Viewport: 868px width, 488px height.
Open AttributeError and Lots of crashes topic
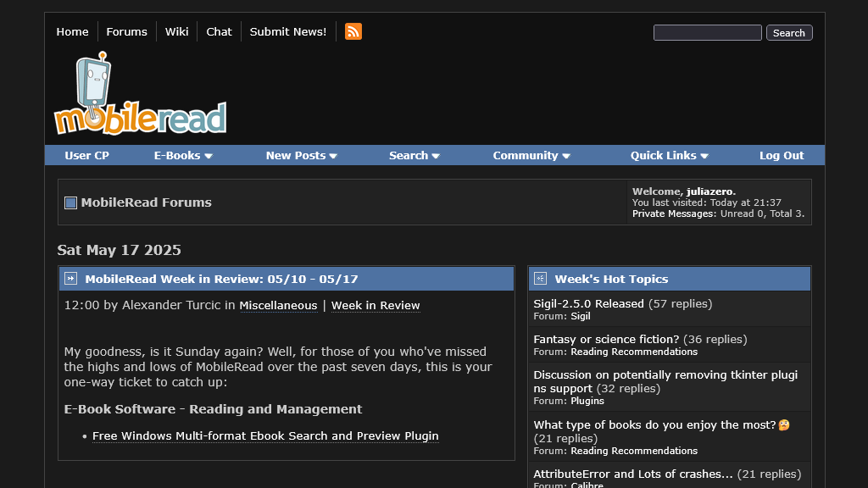(632, 474)
